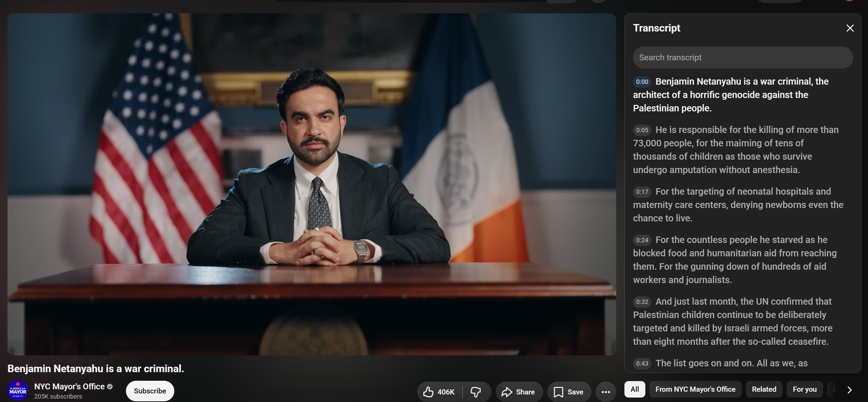Screen dimensions: 868x402
Task: Open the more actions three-dot menu
Action: (606, 392)
